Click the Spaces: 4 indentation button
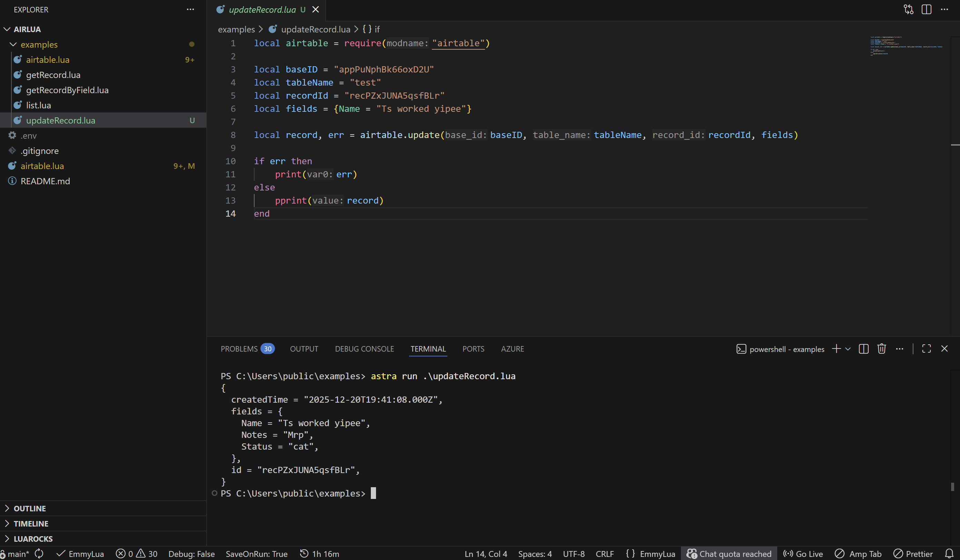Viewport: 960px width, 560px height. tap(534, 553)
